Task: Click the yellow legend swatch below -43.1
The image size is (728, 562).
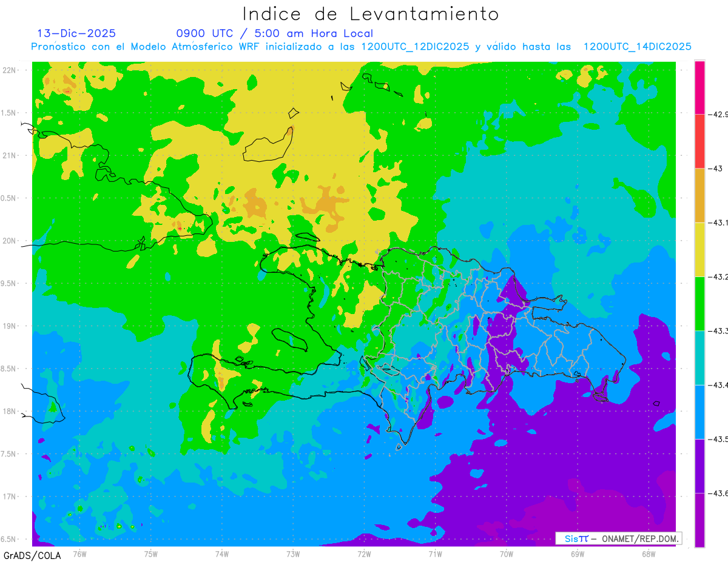Action: coord(699,249)
